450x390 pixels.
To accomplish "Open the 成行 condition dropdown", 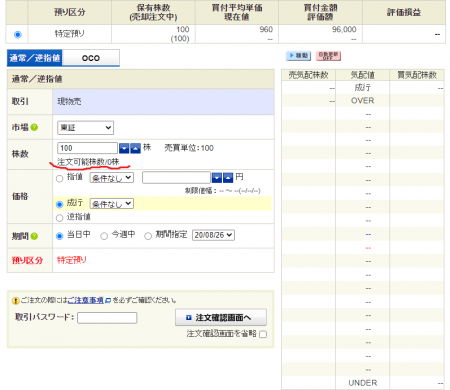I will pos(112,204).
